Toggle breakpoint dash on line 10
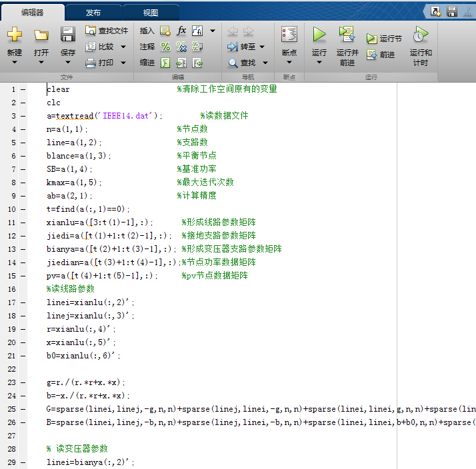476x469 pixels. [23, 209]
